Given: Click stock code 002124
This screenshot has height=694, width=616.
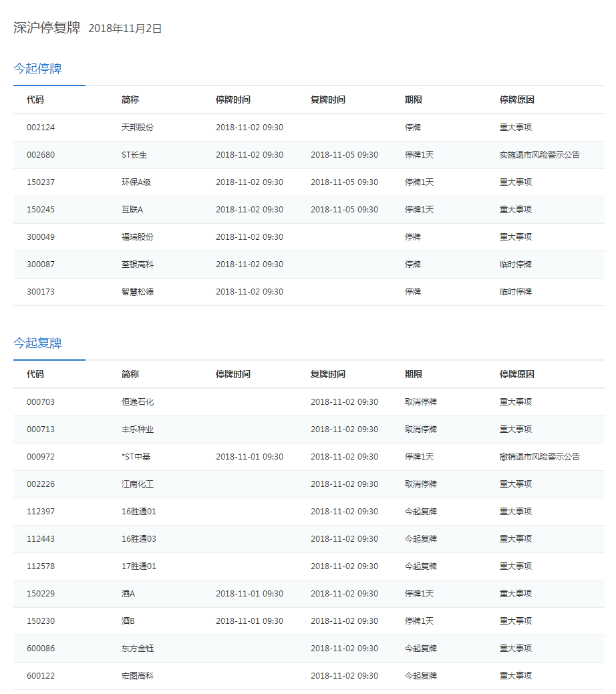Looking at the screenshot, I should pos(41,128).
